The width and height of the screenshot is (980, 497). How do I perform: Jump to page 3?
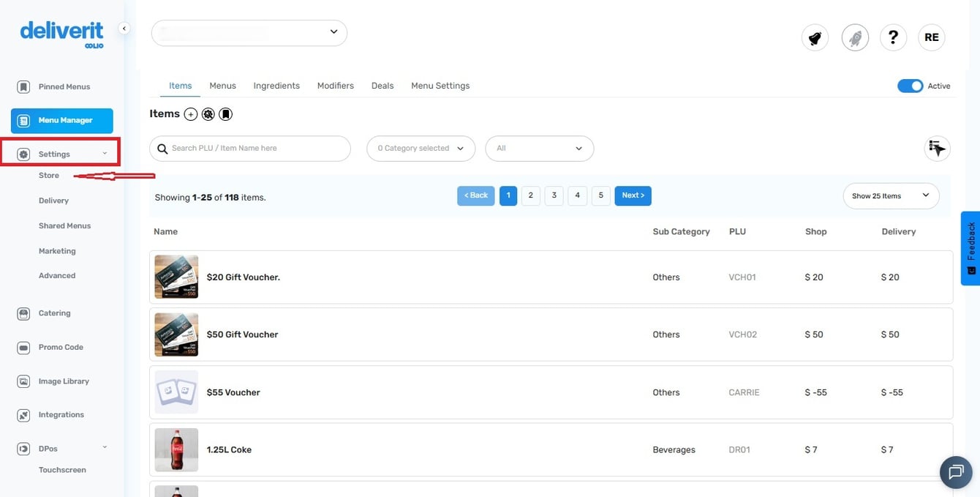pyautogui.click(x=554, y=196)
